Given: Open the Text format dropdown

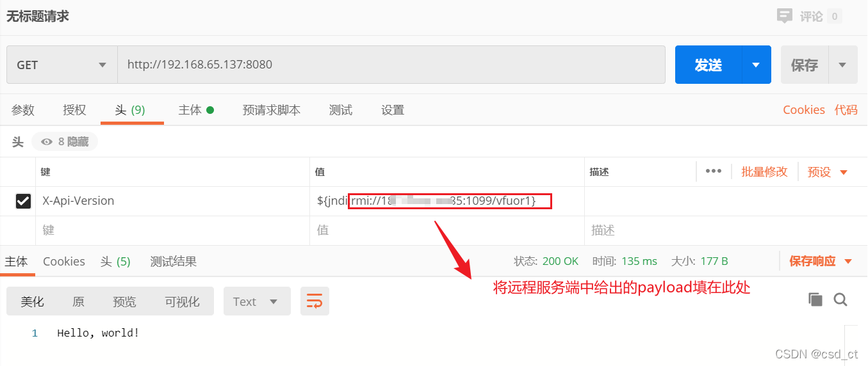Looking at the screenshot, I should pyautogui.click(x=256, y=301).
